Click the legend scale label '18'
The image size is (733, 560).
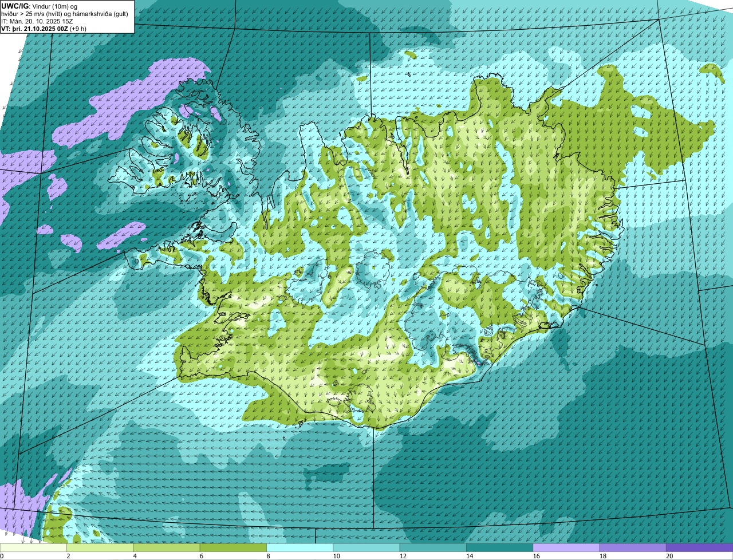click(x=602, y=556)
